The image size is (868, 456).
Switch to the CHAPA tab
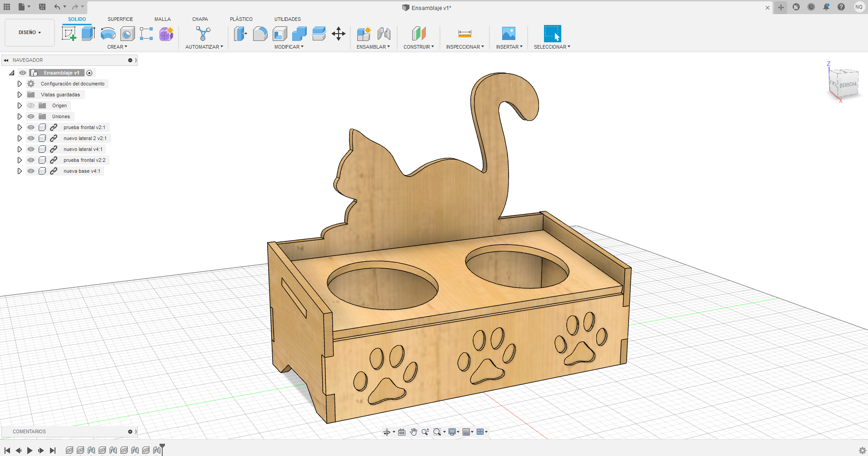pos(200,19)
